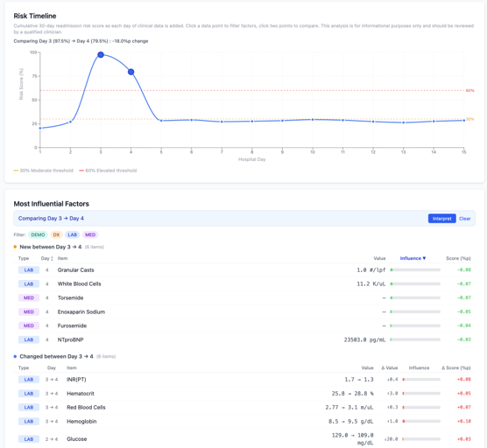This screenshot has width=487, height=448.
Task: Click the 8.5 → 9.5 g/dL value
Action: 350,422
